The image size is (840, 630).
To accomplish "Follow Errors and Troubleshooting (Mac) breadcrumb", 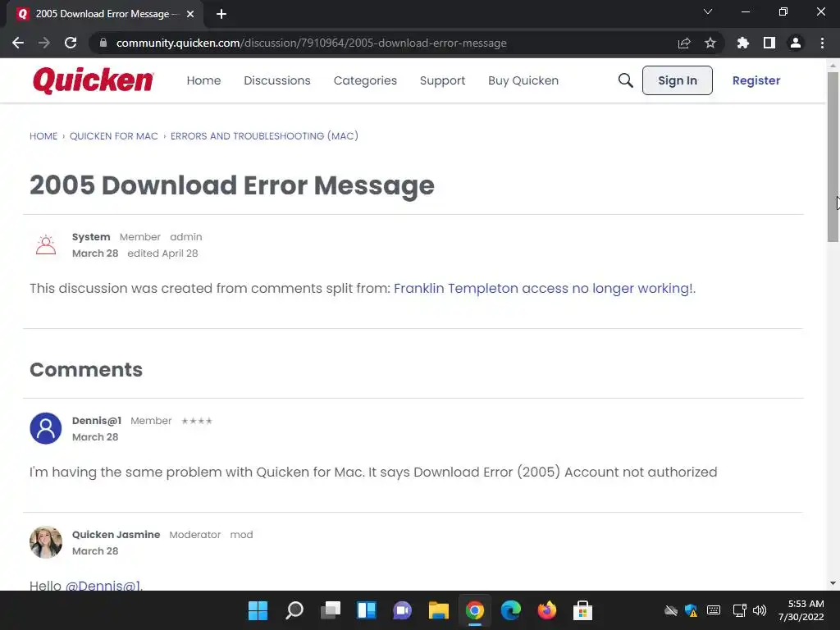I will (x=264, y=136).
